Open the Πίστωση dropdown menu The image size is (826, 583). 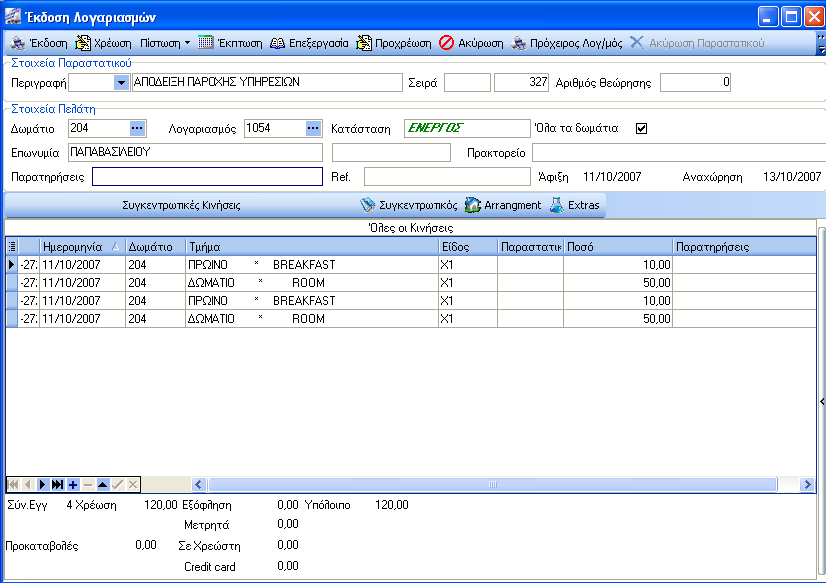165,43
